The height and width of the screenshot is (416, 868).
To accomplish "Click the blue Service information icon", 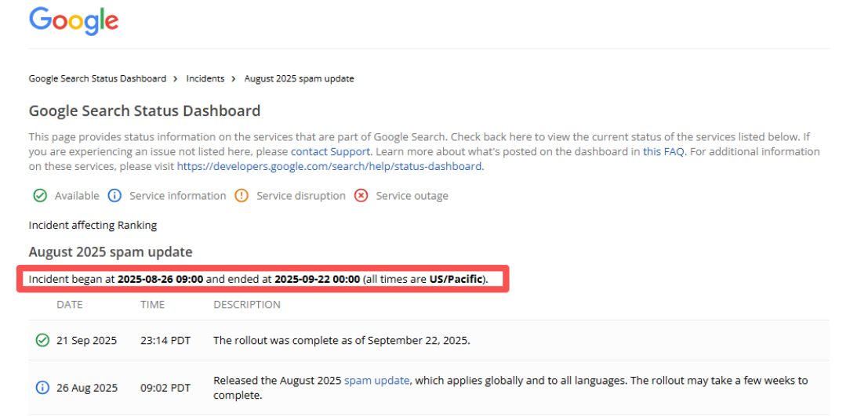I will coord(114,196).
